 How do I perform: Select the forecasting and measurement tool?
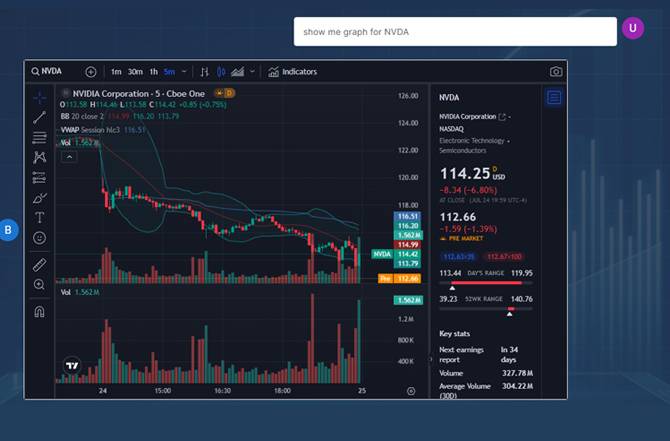tap(39, 177)
